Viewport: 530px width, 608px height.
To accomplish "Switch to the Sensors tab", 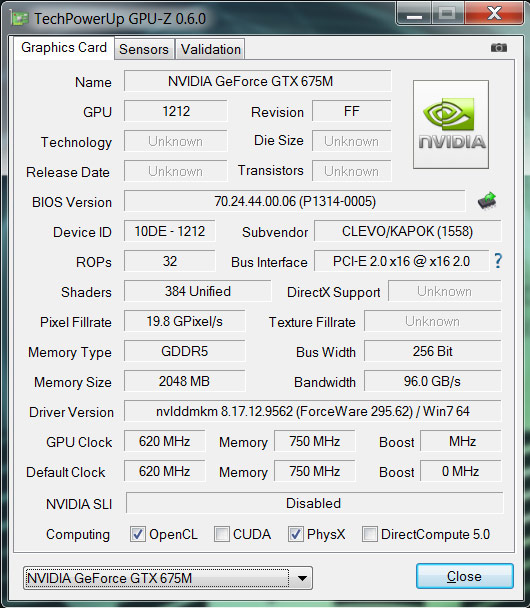I will pos(144,49).
